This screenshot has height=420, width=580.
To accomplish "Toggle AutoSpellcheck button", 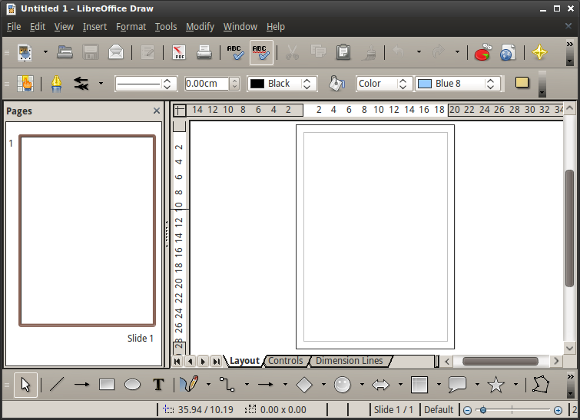I will (262, 52).
